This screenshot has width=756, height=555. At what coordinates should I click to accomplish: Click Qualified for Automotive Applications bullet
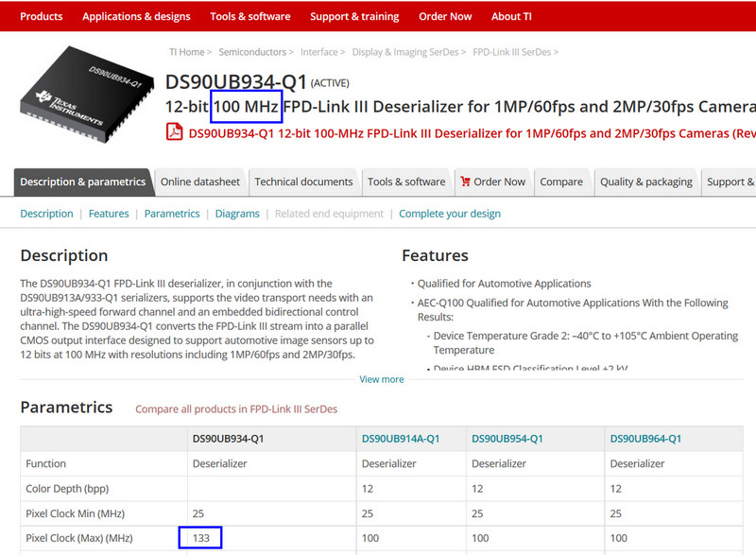click(504, 284)
